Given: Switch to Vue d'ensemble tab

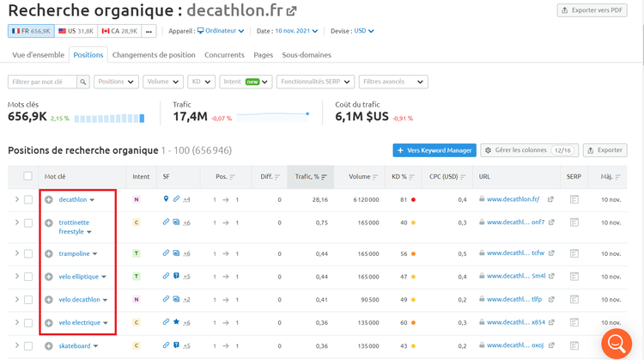Looking at the screenshot, I should pos(38,55).
